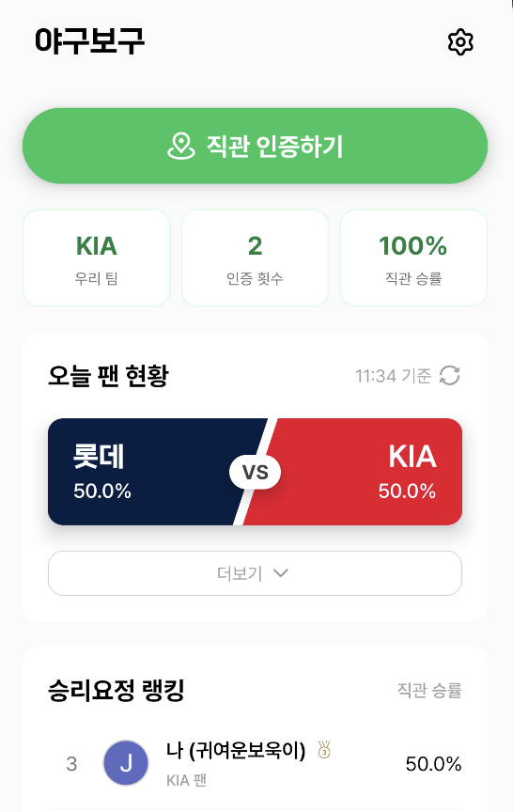Screen dimensions: 513x812
Task: Click the 오늘 팬 현황 section heading
Action: coord(108,376)
